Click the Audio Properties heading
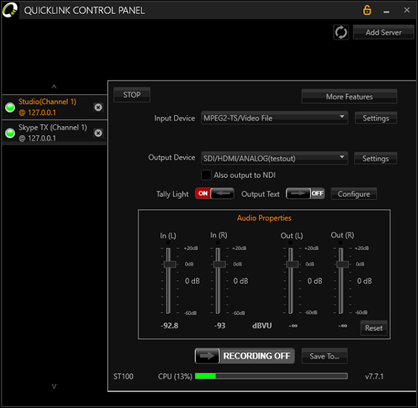The image size is (418, 408). pos(264,218)
